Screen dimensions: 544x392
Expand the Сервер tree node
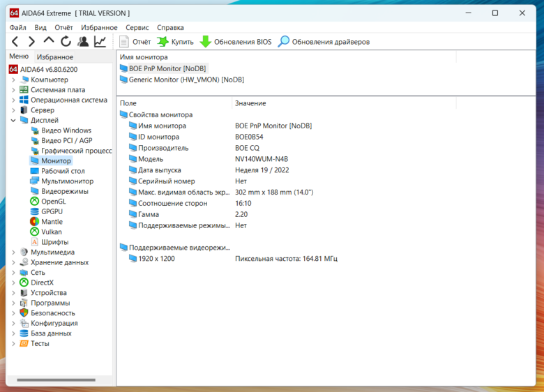point(13,110)
